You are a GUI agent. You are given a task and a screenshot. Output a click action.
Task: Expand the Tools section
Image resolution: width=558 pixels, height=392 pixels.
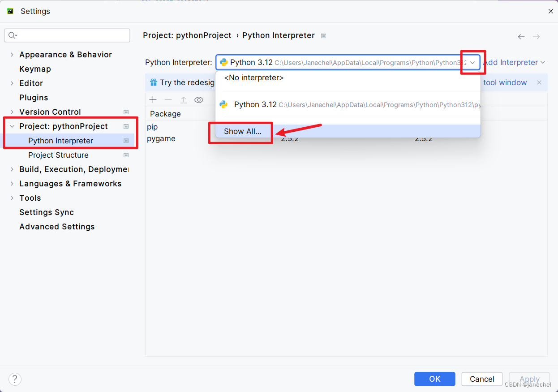click(12, 198)
